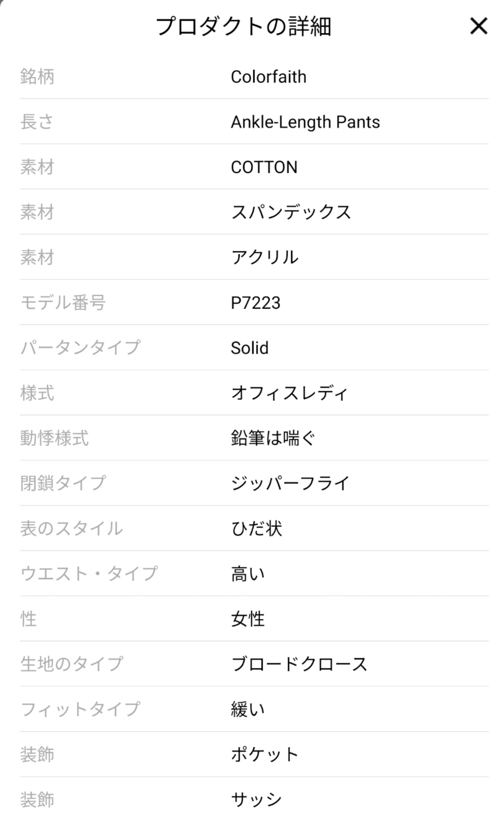Click model number P7223

point(255,303)
